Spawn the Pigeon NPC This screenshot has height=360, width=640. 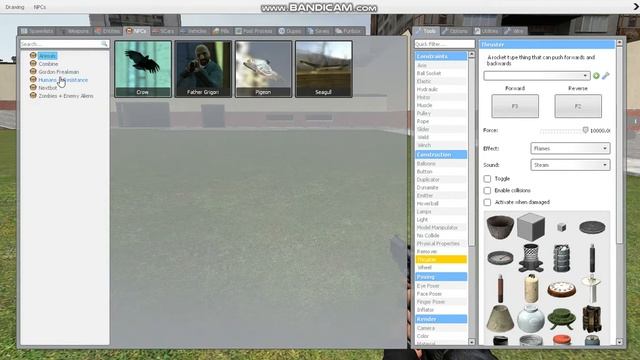(263, 69)
